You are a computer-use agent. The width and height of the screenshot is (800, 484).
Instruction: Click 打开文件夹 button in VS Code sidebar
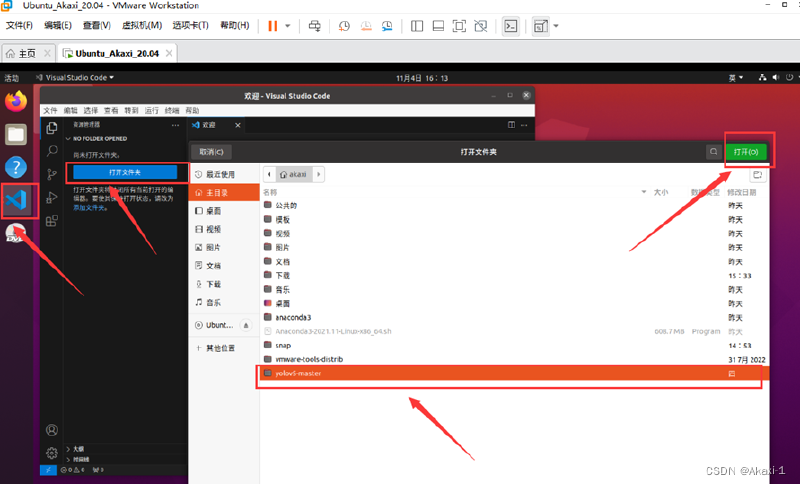tap(125, 172)
